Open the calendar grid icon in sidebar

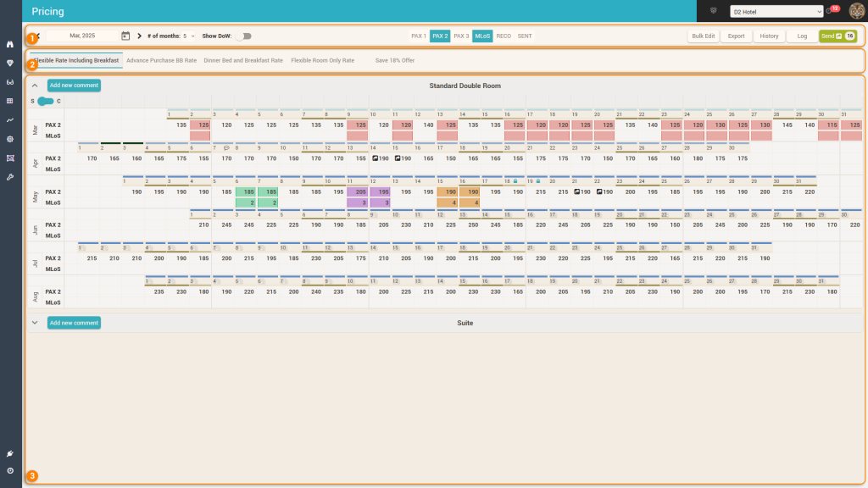[10, 102]
